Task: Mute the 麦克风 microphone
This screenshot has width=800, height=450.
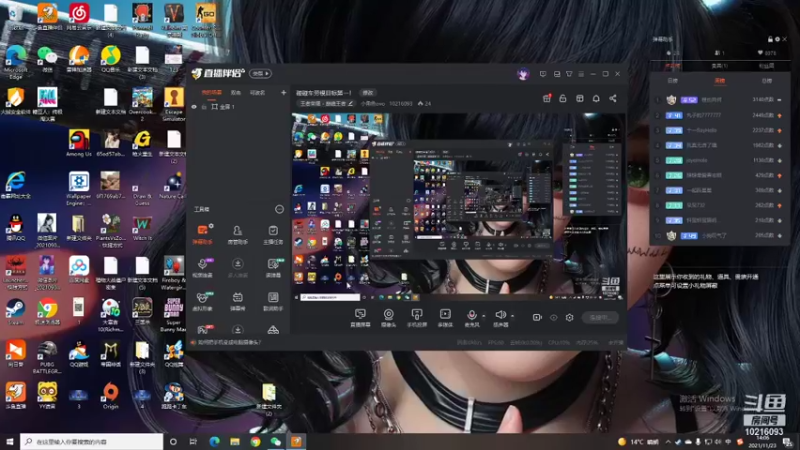Action: click(471, 318)
